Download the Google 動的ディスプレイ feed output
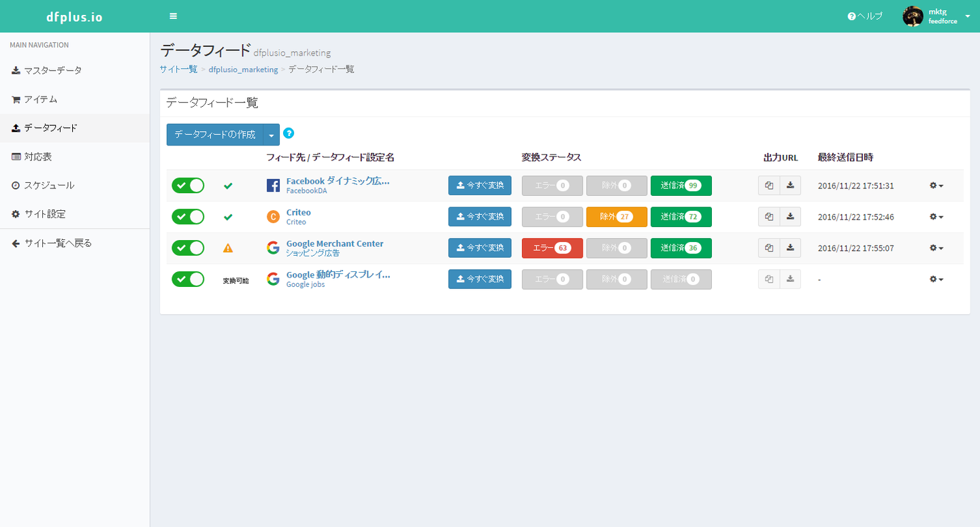Image resolution: width=980 pixels, height=527 pixels. pos(790,279)
